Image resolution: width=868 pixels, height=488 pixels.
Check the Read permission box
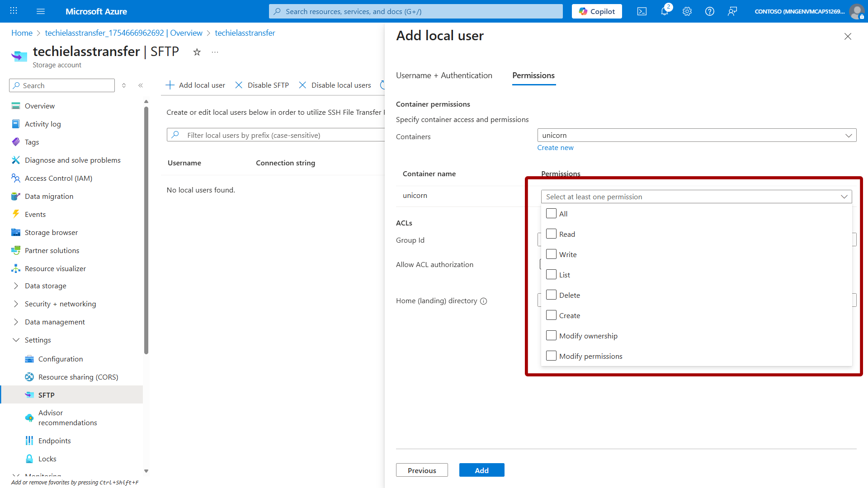pyautogui.click(x=551, y=234)
